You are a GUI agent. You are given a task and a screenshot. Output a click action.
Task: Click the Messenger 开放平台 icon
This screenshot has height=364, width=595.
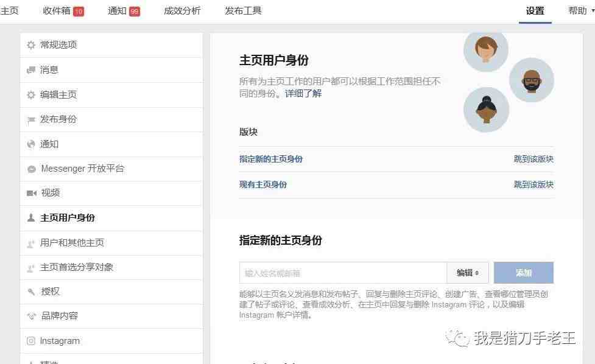pyautogui.click(x=32, y=169)
